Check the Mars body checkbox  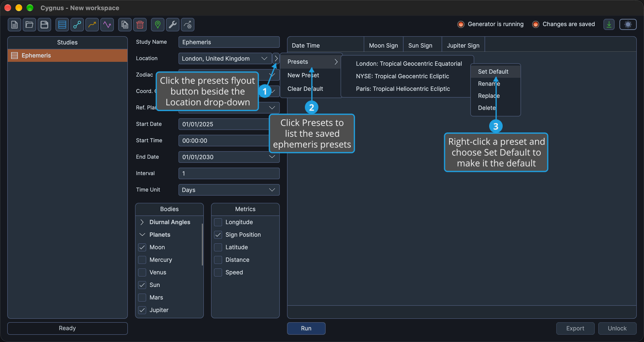(142, 298)
